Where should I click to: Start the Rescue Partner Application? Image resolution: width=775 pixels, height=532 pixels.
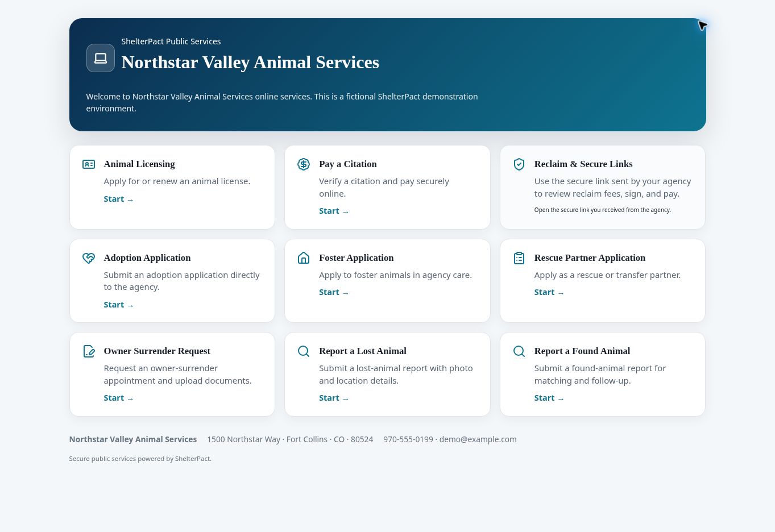549,292
